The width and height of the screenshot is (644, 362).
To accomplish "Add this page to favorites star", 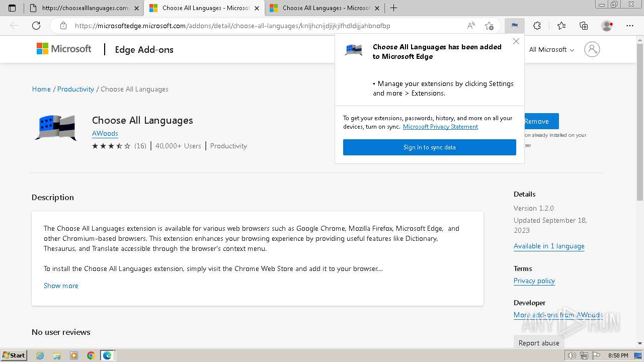I will tap(489, 26).
